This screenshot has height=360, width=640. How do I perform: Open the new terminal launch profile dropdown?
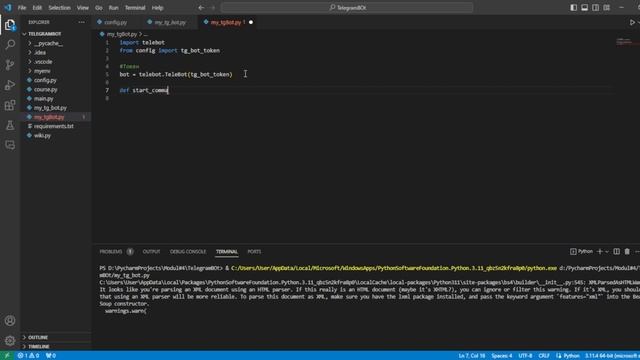point(607,251)
